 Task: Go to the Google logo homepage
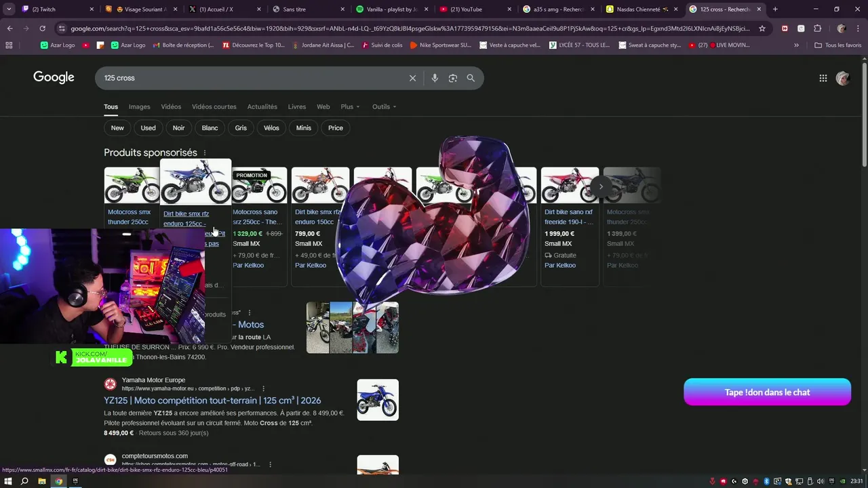(54, 77)
